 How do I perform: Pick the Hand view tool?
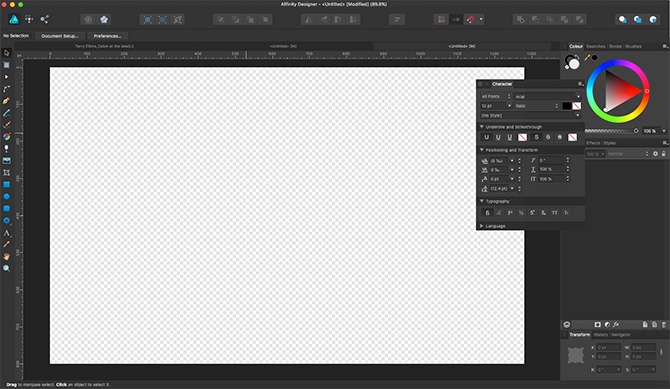point(6,256)
